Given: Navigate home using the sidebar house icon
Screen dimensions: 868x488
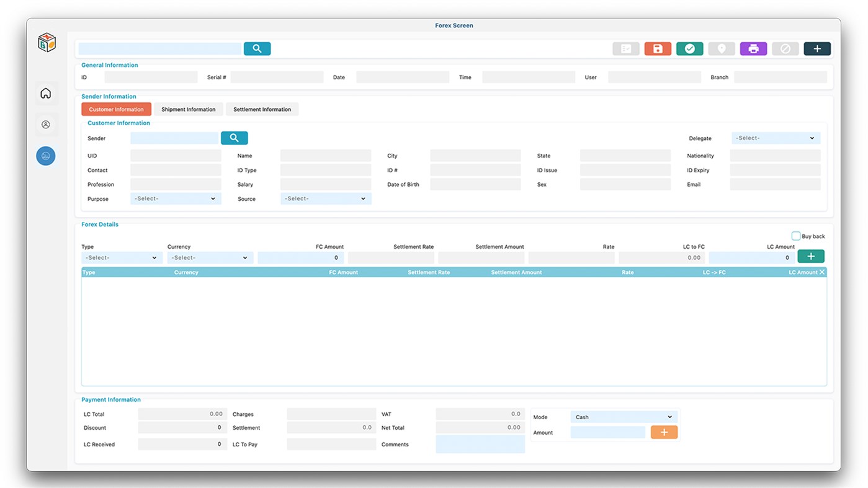Looking at the screenshot, I should pyautogui.click(x=45, y=92).
